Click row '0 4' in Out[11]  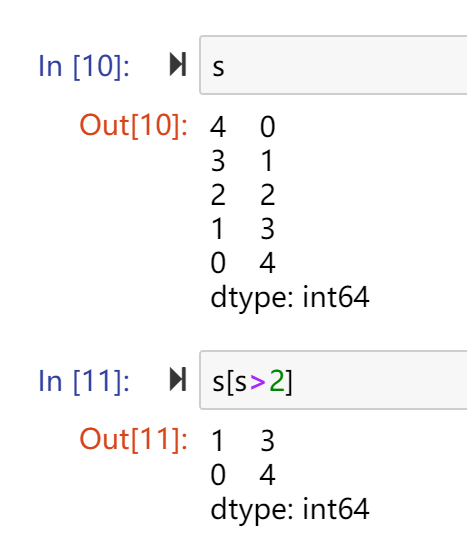click(243, 475)
